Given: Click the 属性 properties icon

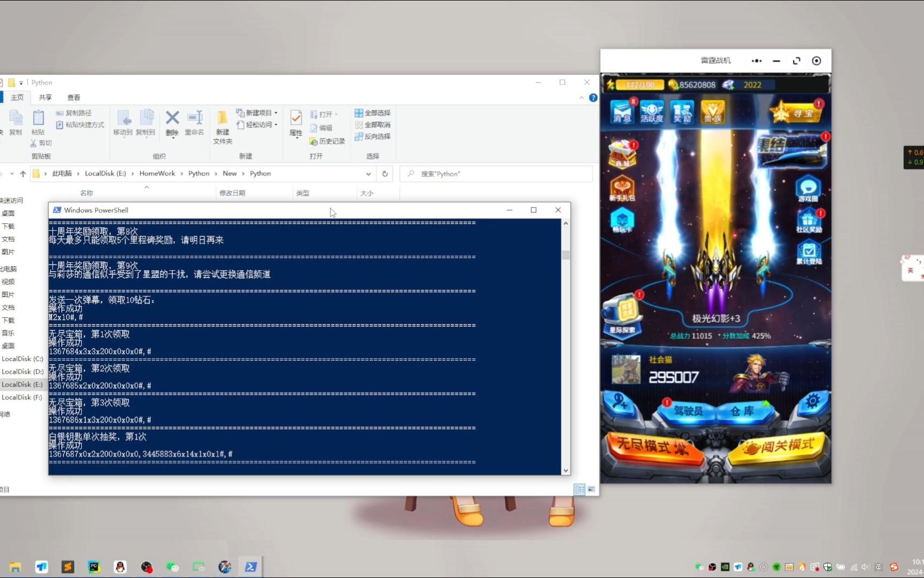Looking at the screenshot, I should [x=296, y=124].
